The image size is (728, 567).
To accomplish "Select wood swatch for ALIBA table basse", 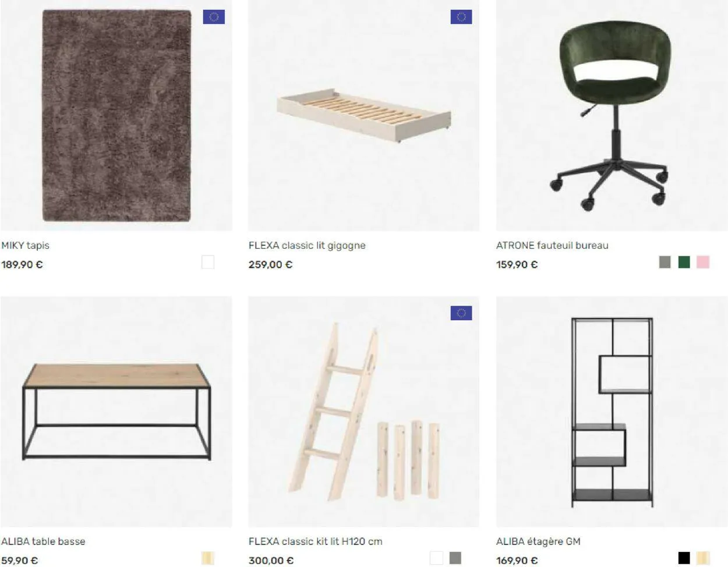I will click(208, 558).
